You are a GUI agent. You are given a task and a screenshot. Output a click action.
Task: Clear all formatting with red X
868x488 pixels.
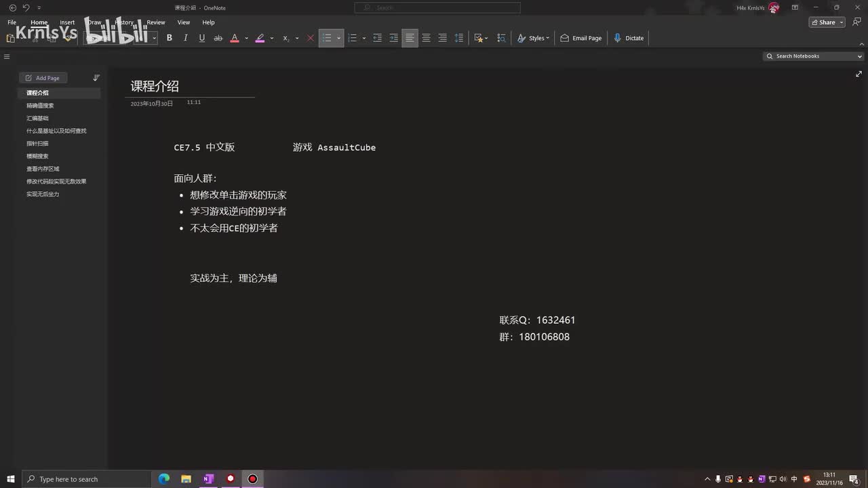tap(311, 38)
